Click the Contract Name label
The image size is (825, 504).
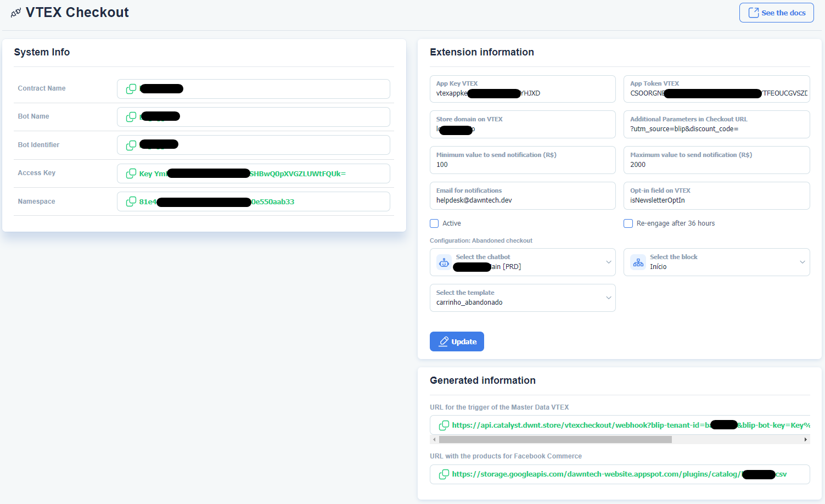coord(42,88)
